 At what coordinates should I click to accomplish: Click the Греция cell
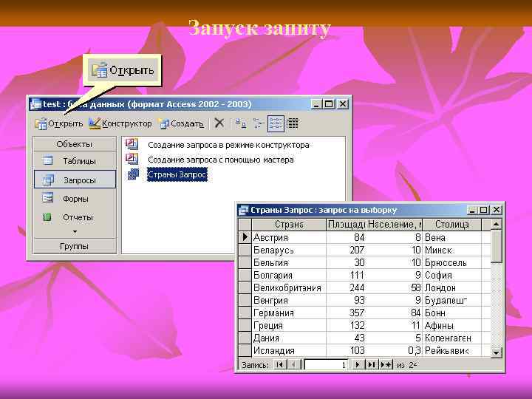point(289,325)
